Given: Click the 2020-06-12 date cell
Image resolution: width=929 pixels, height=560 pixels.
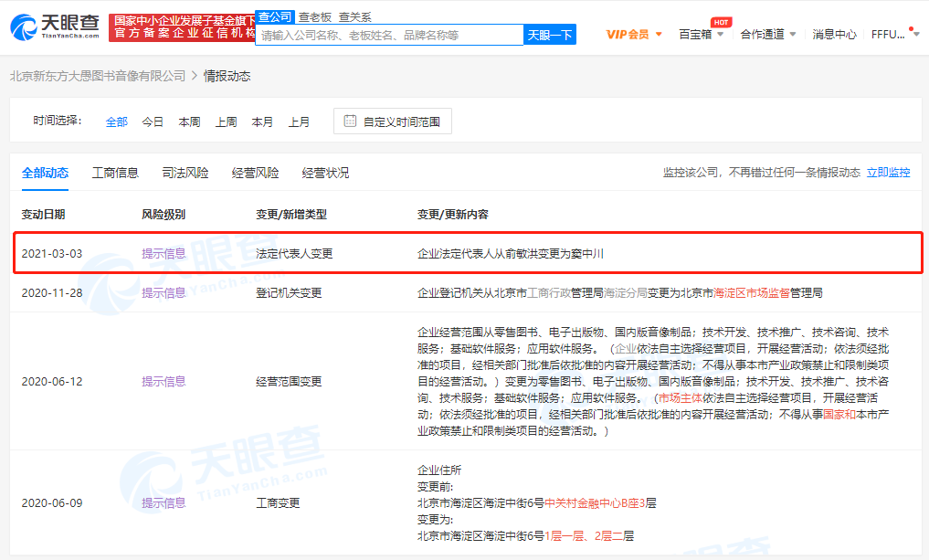Looking at the screenshot, I should tap(52, 381).
